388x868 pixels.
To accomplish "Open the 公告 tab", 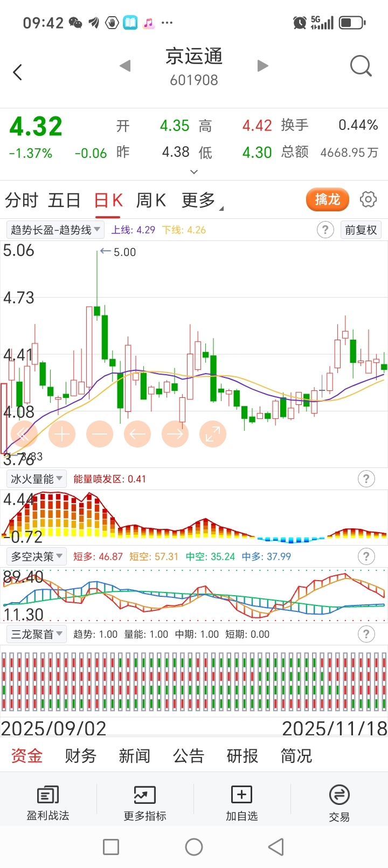I will (x=189, y=756).
